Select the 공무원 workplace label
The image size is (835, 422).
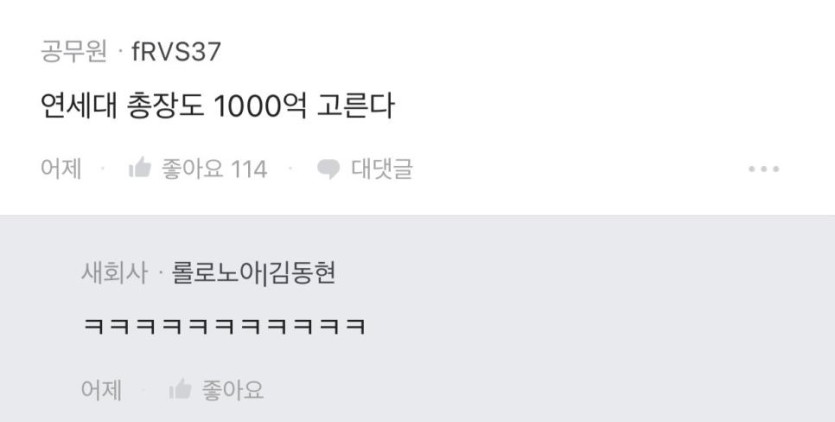tap(73, 52)
